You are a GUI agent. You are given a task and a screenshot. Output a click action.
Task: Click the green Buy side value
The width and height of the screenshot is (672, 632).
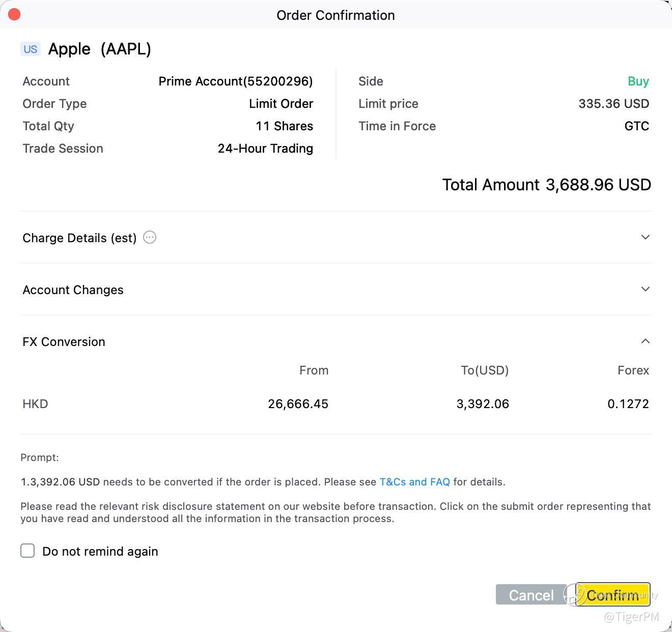pyautogui.click(x=638, y=81)
